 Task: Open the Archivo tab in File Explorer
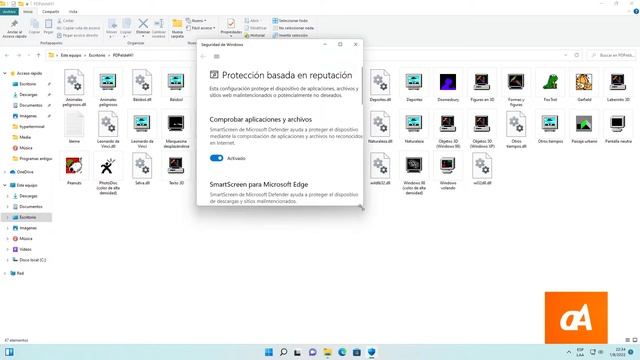coord(9,12)
